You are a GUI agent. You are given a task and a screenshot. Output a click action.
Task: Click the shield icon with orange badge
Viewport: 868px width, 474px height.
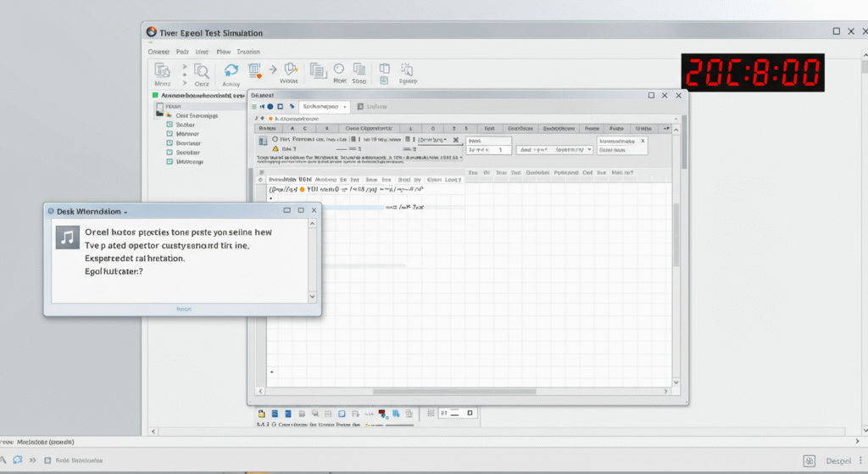291,70
